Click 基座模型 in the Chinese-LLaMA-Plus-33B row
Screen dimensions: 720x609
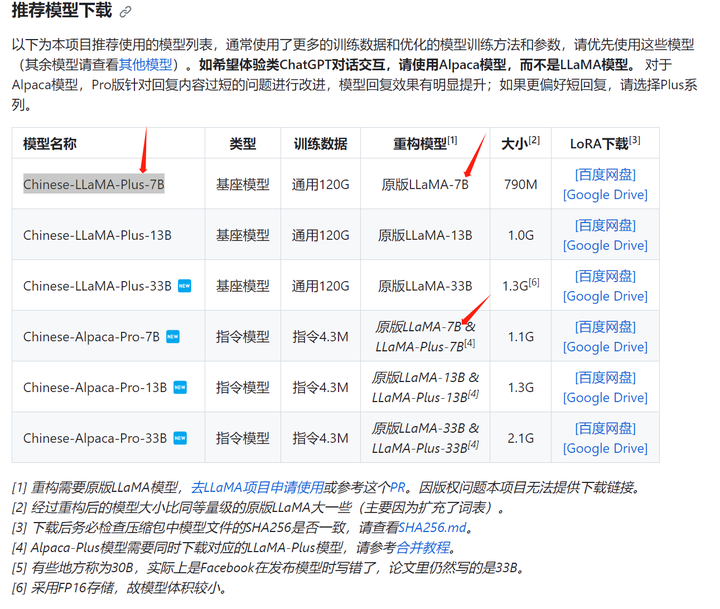[242, 286]
